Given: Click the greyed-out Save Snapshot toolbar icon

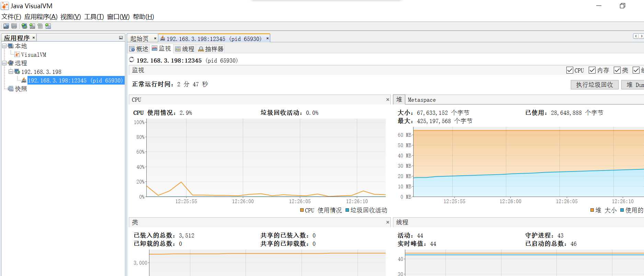Looking at the screenshot, I should 14,26.
